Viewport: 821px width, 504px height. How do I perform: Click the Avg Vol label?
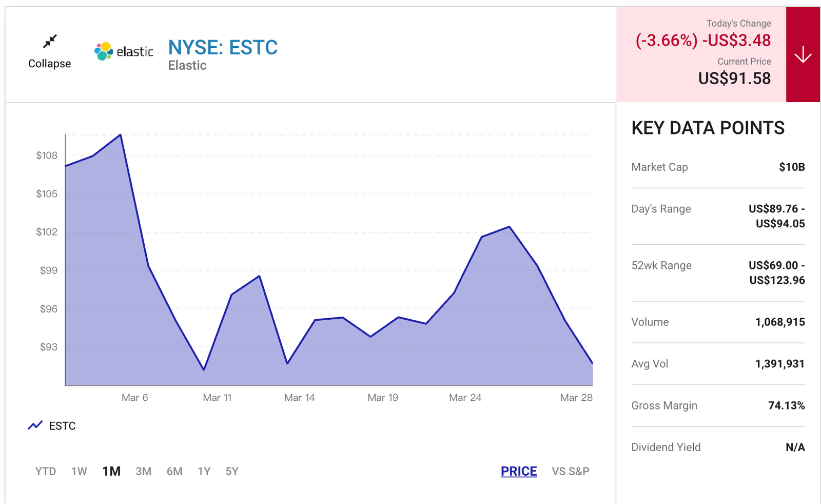click(650, 364)
